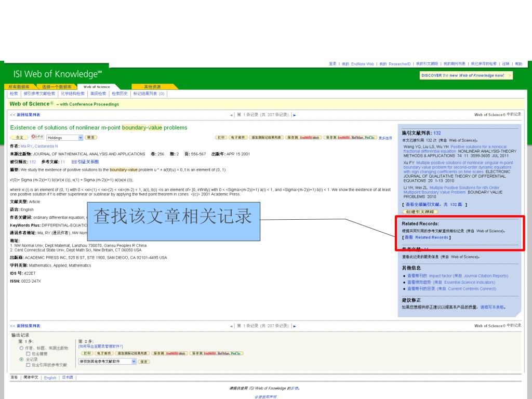Click bottom 电子邮件 button in output section
The image size is (532, 399).
pos(104,353)
